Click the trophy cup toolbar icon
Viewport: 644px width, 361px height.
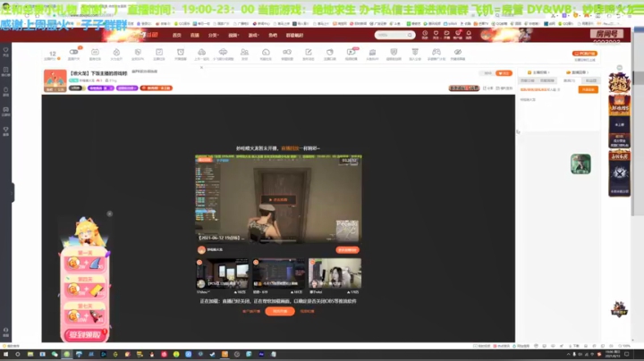(x=415, y=52)
